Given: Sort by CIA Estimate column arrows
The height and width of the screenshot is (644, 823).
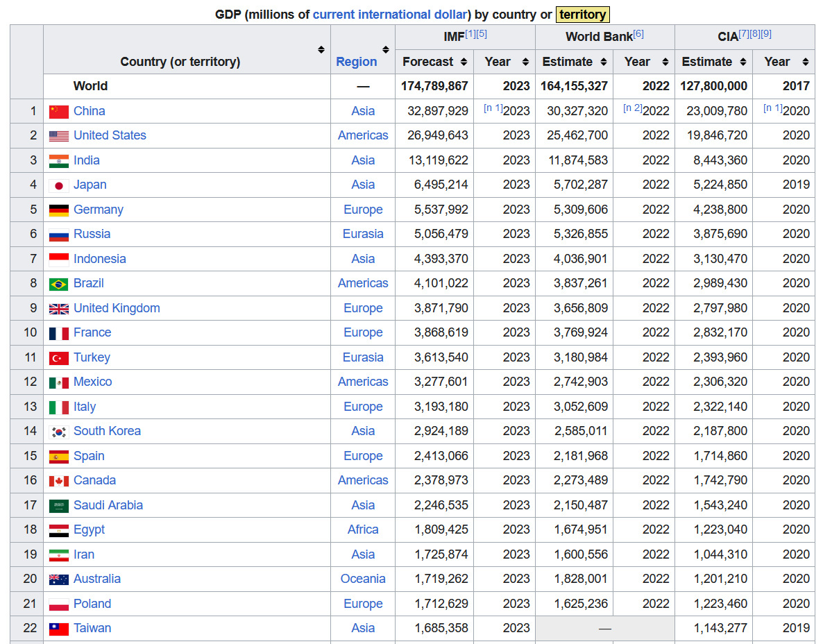Looking at the screenshot, I should coord(743,62).
